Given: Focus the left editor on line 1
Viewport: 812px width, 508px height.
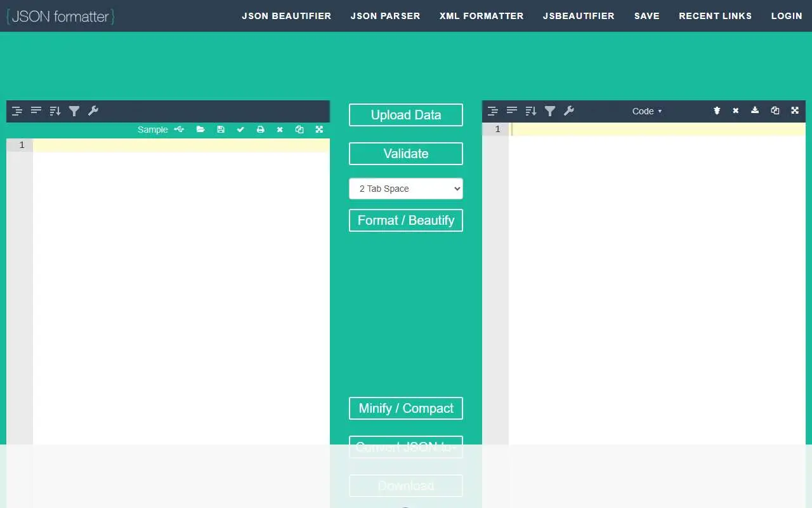Looking at the screenshot, I should (181, 145).
